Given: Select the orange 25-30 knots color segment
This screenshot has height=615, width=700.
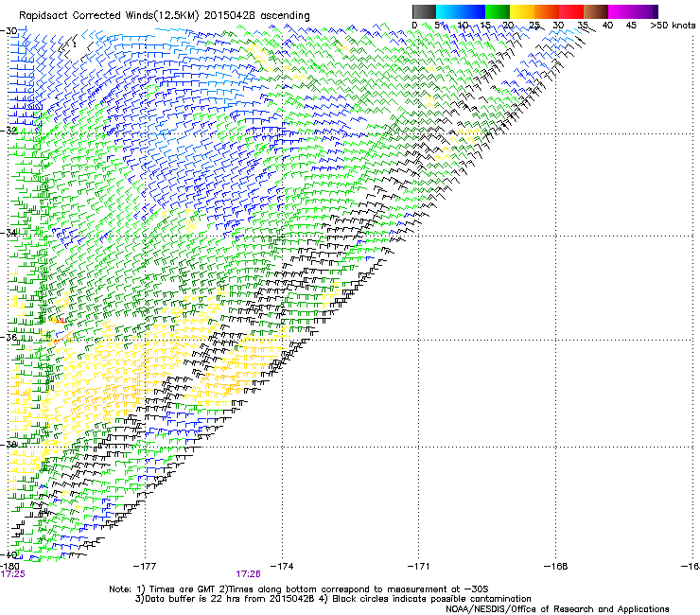Looking at the screenshot, I should pos(547,11).
